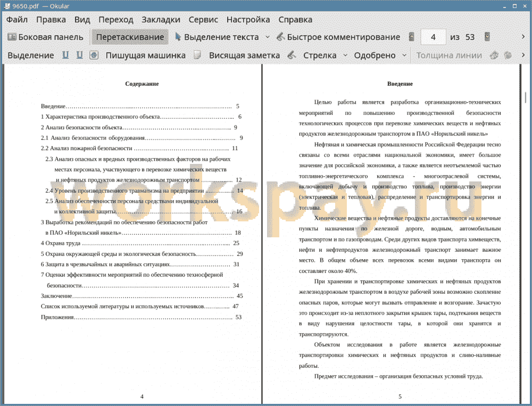Viewport: 532px width, 406px height.
Task: Select the Одобрено stamp tool
Action: [x=375, y=55]
